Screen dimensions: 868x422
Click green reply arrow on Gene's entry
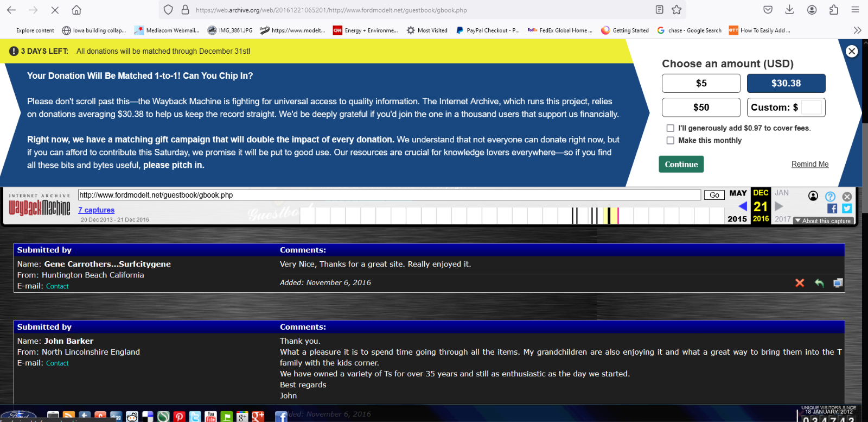pos(819,283)
